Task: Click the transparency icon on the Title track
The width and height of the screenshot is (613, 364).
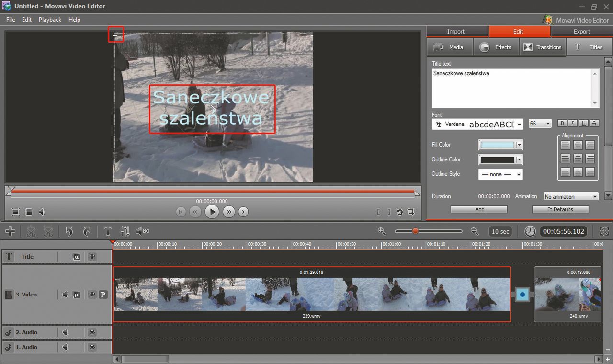Action: click(76, 257)
